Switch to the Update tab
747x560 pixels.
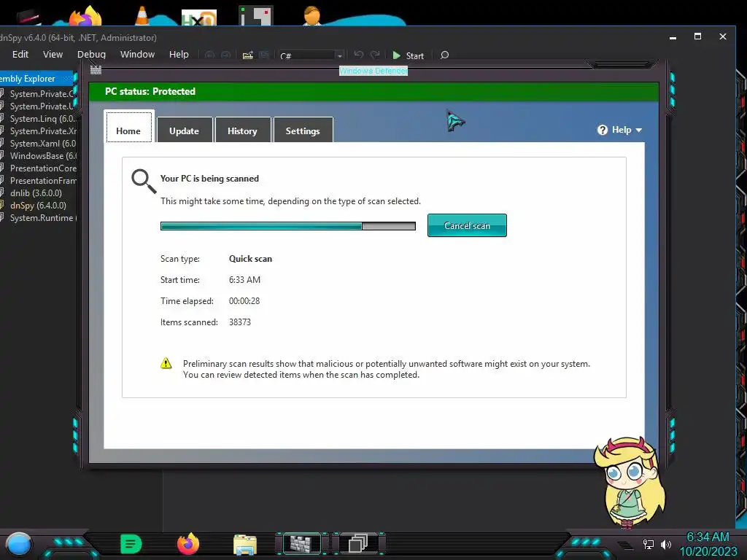[x=184, y=131]
